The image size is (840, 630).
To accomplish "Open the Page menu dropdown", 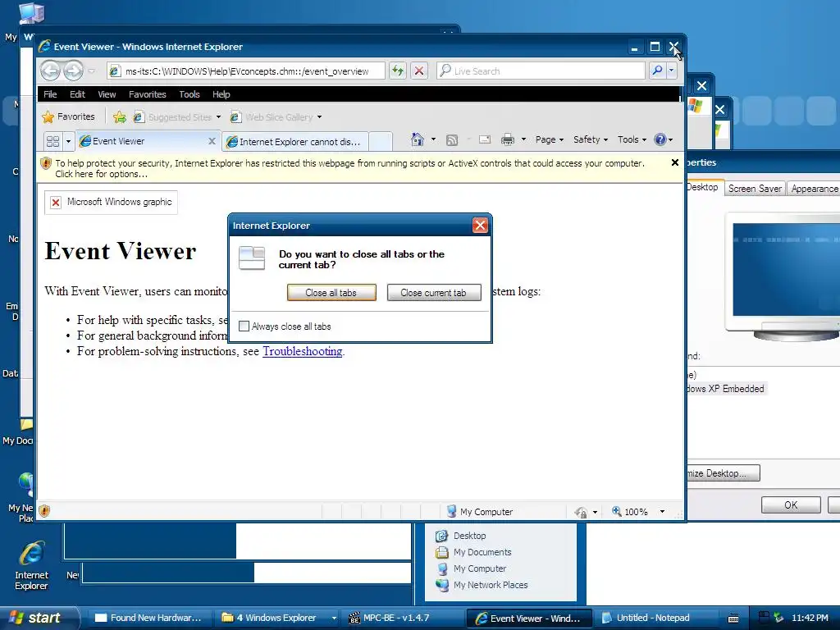I will [550, 139].
